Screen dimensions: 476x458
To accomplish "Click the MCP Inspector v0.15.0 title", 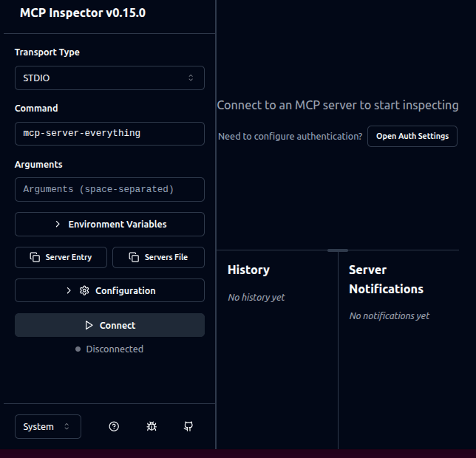I will pos(83,13).
